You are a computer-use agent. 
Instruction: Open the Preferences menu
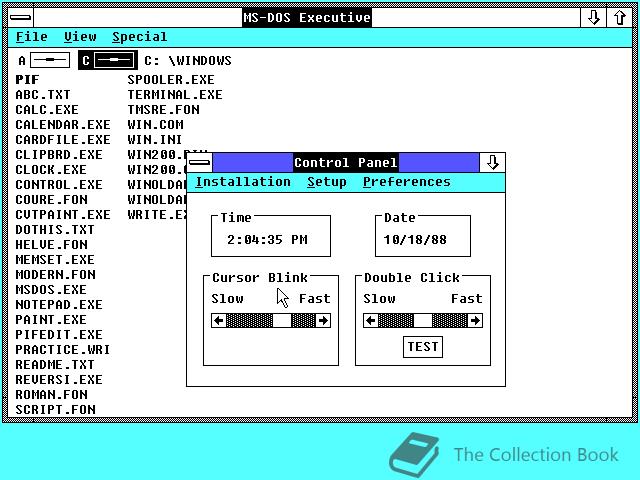407,182
